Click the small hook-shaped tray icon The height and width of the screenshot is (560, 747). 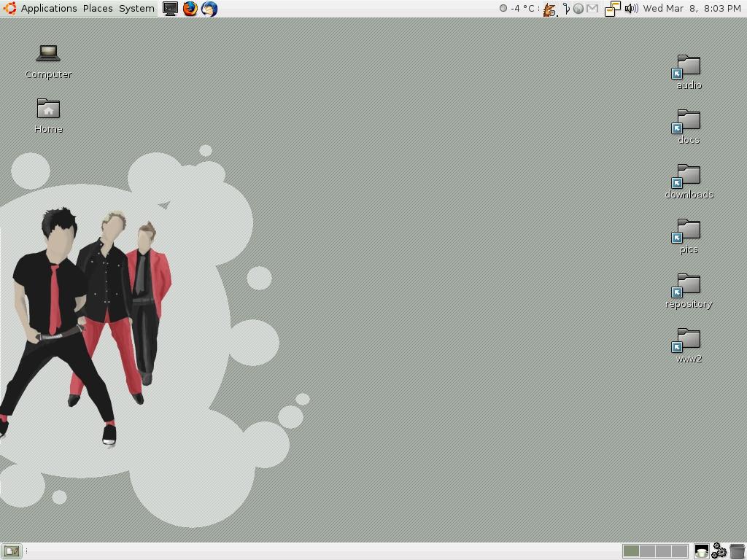[x=566, y=9]
